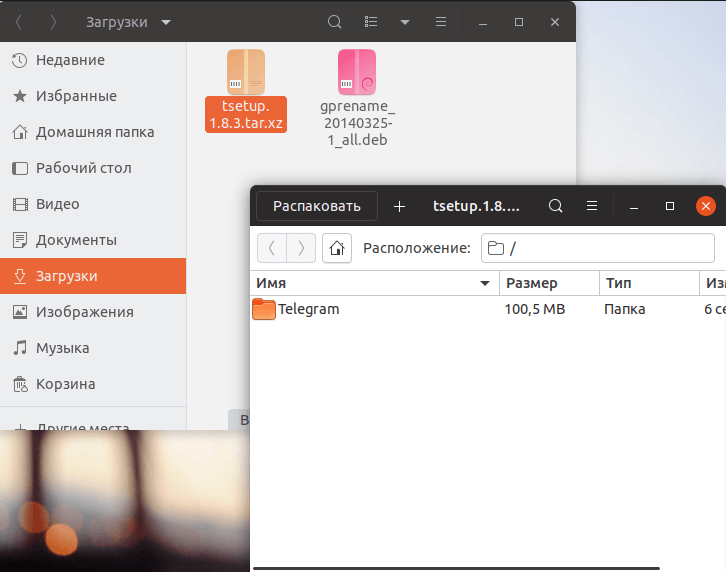
Task: Go back in archive manager location bar
Action: click(x=272, y=248)
